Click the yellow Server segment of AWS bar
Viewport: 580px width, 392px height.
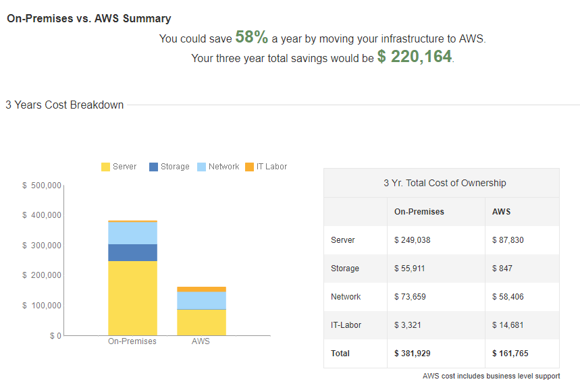[202, 323]
